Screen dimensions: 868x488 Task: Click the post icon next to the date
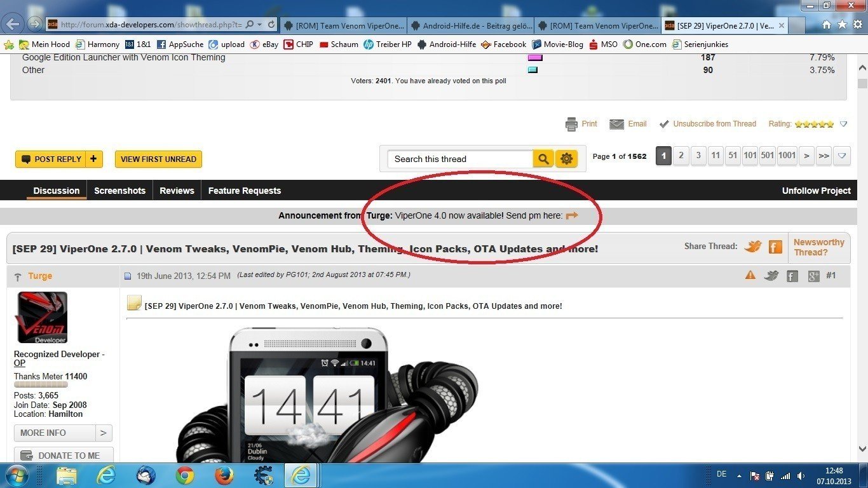click(128, 276)
